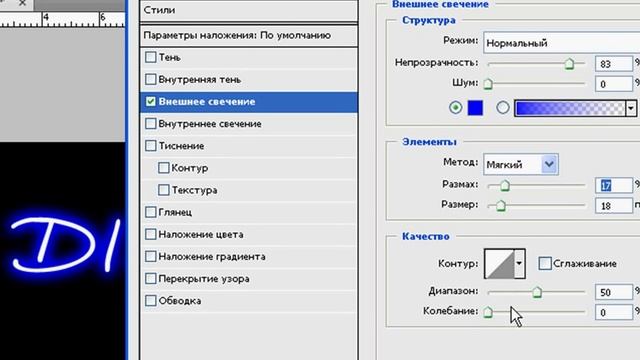640x360 pixels.
Task: Expand the gradient picker dropdown arrow
Action: [x=631, y=109]
